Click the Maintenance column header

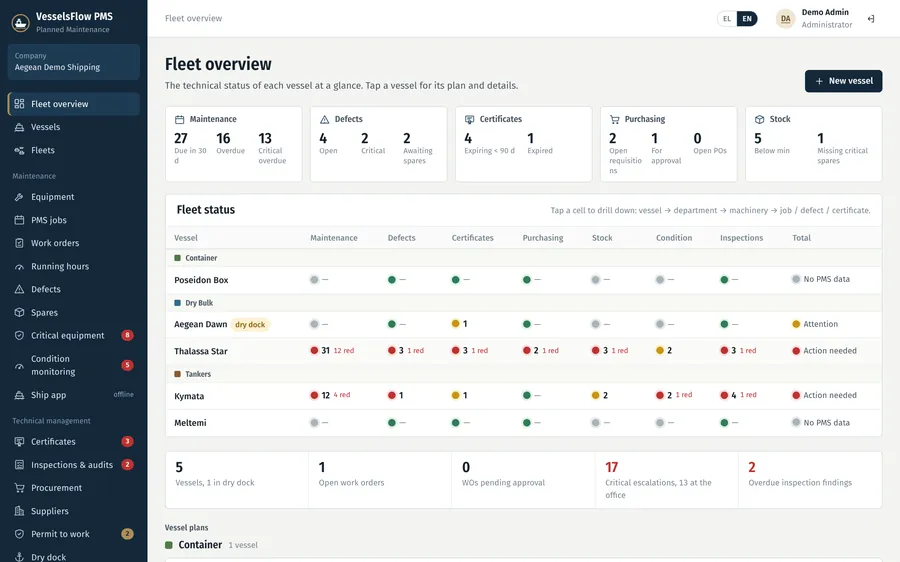pyautogui.click(x=333, y=238)
